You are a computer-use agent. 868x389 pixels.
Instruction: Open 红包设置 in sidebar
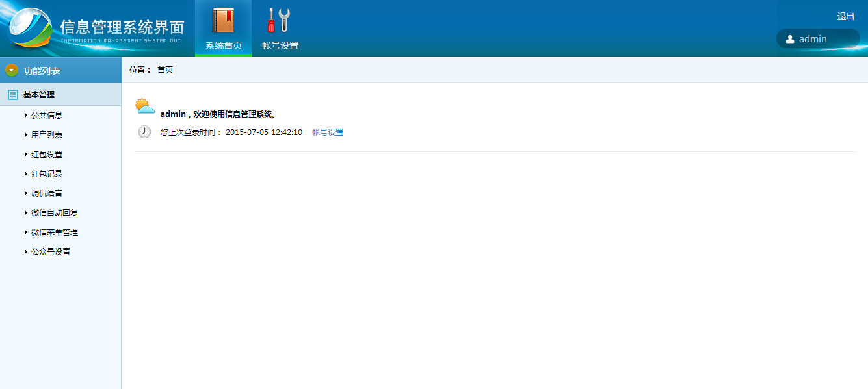pos(47,155)
